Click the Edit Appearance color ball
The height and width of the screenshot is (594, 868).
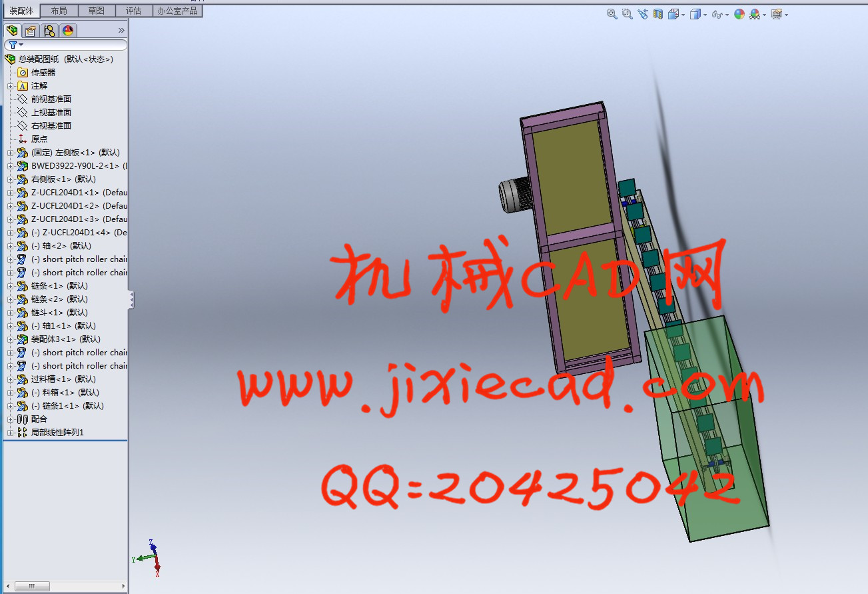click(739, 14)
